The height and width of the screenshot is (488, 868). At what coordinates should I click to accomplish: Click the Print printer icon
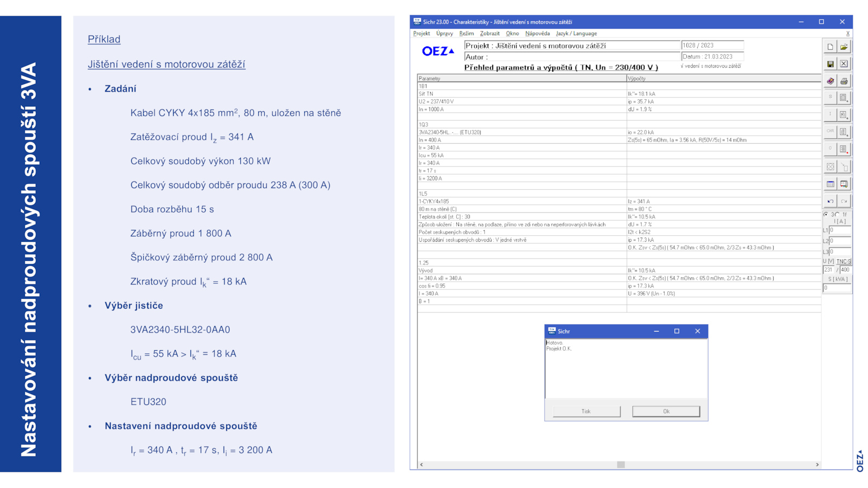point(844,81)
